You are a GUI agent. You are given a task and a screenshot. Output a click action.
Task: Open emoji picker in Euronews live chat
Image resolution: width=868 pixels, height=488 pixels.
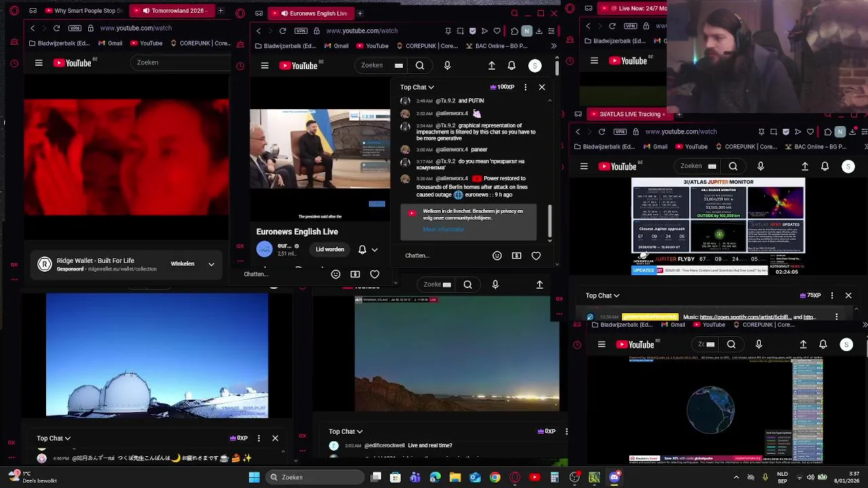(497, 256)
